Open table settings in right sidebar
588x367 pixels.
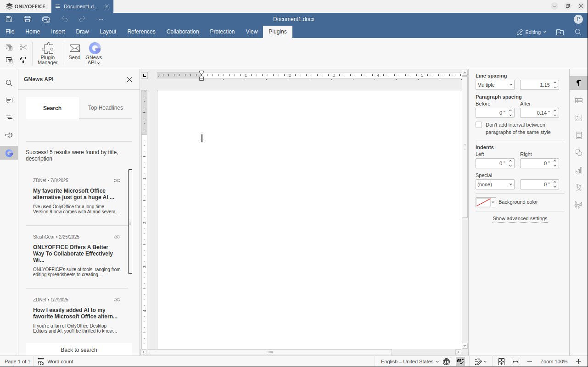579,100
